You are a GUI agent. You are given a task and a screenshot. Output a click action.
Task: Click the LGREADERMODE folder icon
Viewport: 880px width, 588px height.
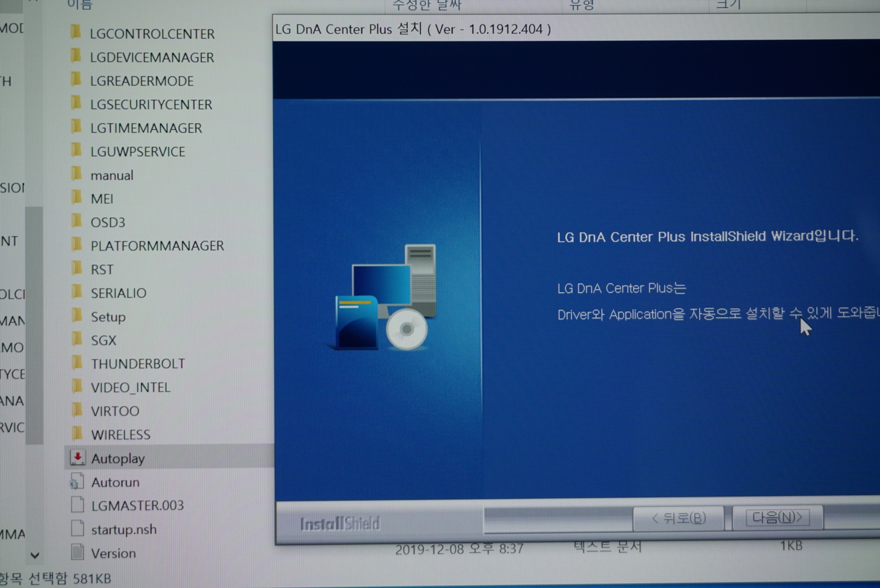point(76,79)
